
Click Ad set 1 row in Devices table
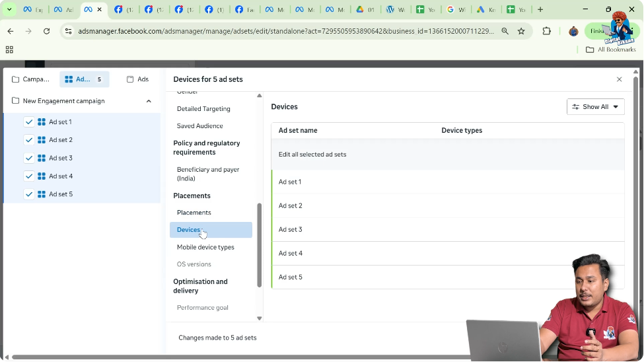pos(448,182)
